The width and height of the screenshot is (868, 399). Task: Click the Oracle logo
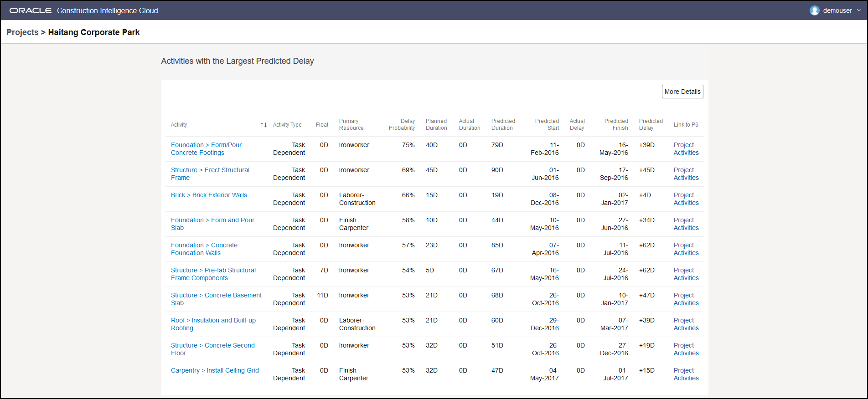pyautogui.click(x=31, y=10)
